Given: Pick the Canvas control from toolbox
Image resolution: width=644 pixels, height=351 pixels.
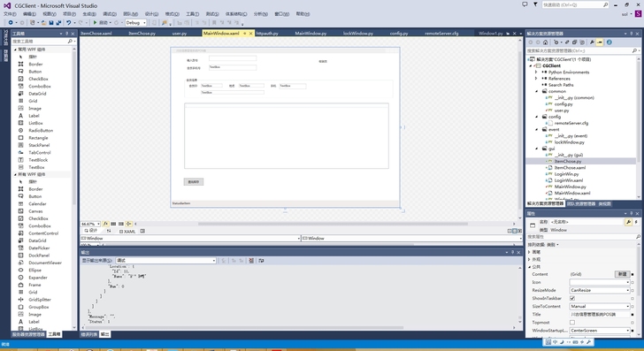Looking at the screenshot, I should pyautogui.click(x=35, y=211).
